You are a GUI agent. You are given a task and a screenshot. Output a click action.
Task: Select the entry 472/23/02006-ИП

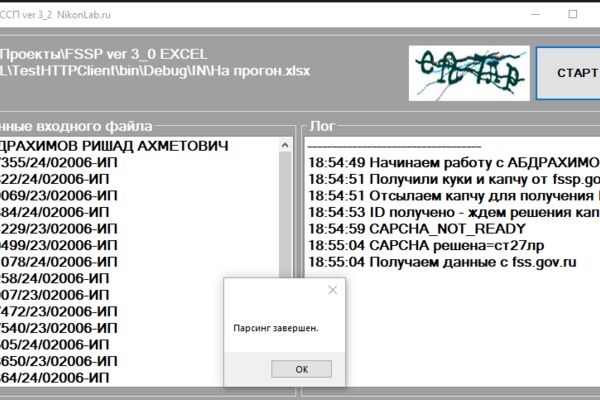pyautogui.click(x=59, y=311)
